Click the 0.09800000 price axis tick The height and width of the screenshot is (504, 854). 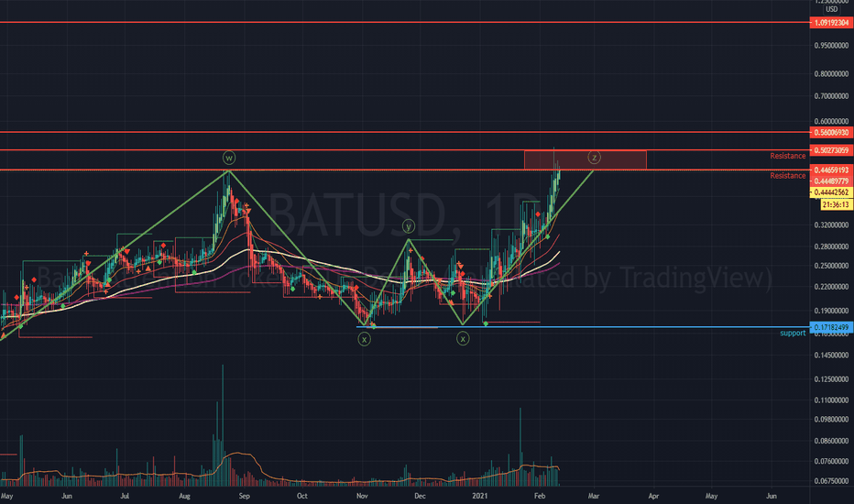coord(832,420)
